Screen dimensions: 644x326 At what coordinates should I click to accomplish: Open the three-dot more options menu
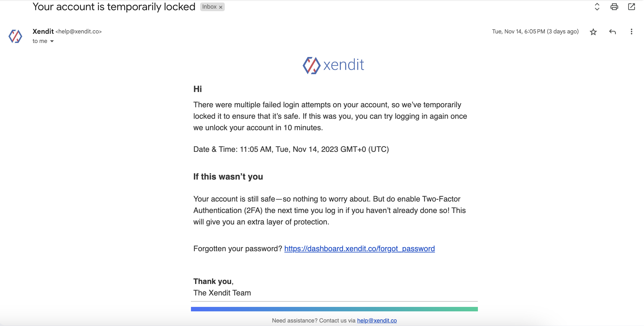[x=631, y=32]
